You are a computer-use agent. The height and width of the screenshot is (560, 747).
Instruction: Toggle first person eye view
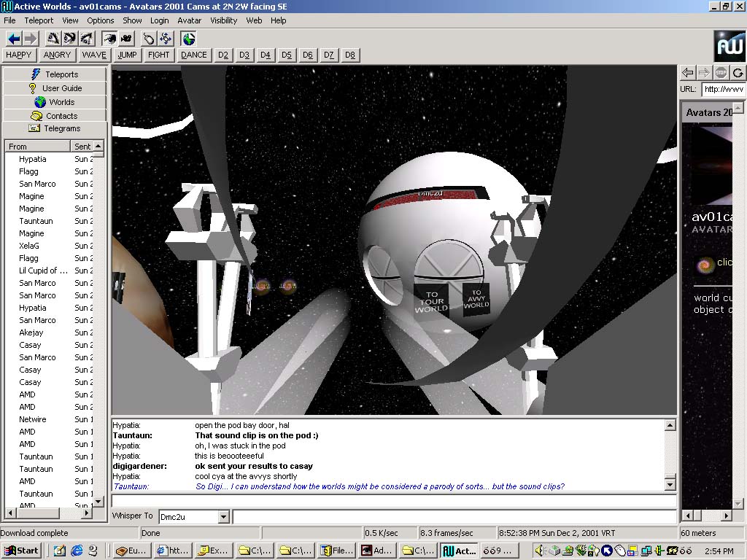coord(109,39)
